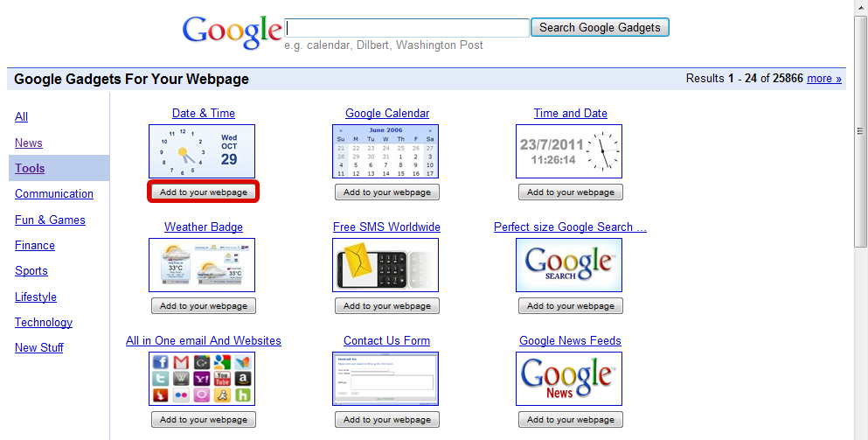This screenshot has height=440, width=868.
Task: Open the Google Search gadget thumbnail
Action: [x=569, y=265]
